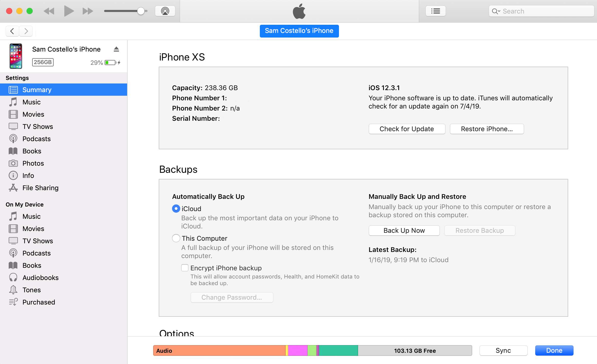Click the forward navigation arrow
This screenshot has height=364, width=597.
[x=27, y=31]
